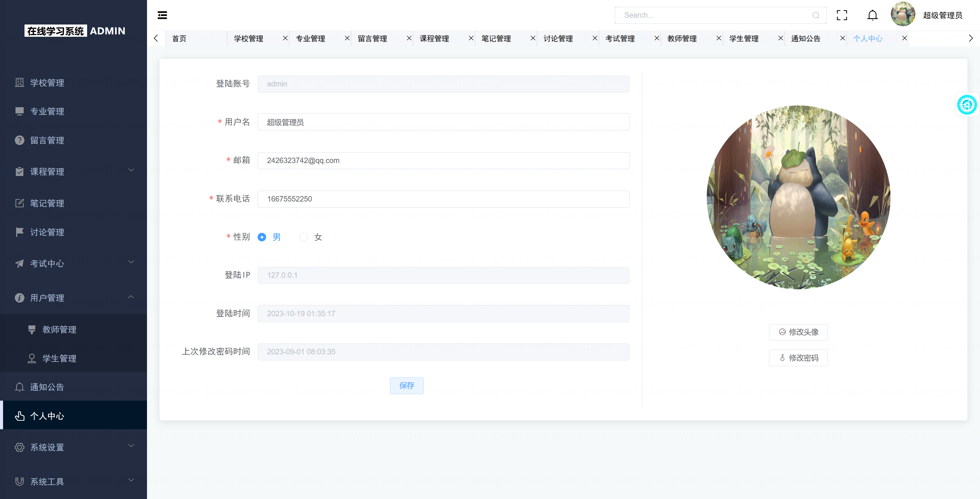Open theme settings gear floating button
Screen dimensions: 980x499
[967, 105]
